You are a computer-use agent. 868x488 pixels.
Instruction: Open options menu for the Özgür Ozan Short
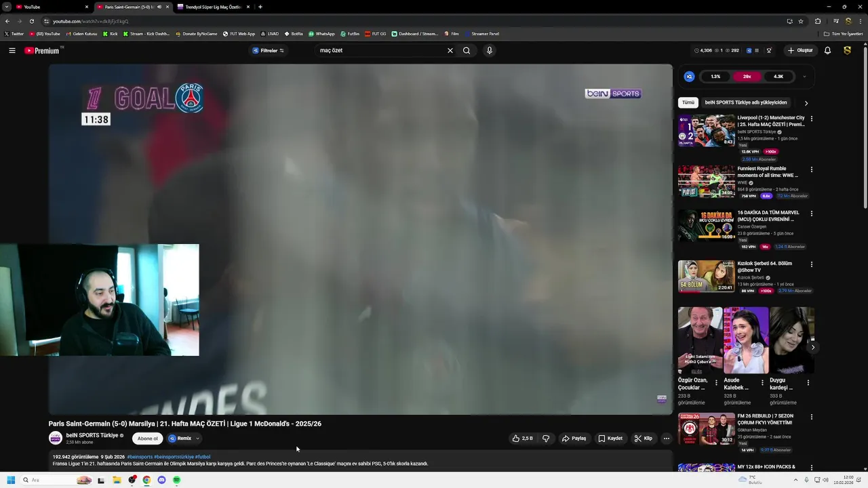(x=716, y=383)
